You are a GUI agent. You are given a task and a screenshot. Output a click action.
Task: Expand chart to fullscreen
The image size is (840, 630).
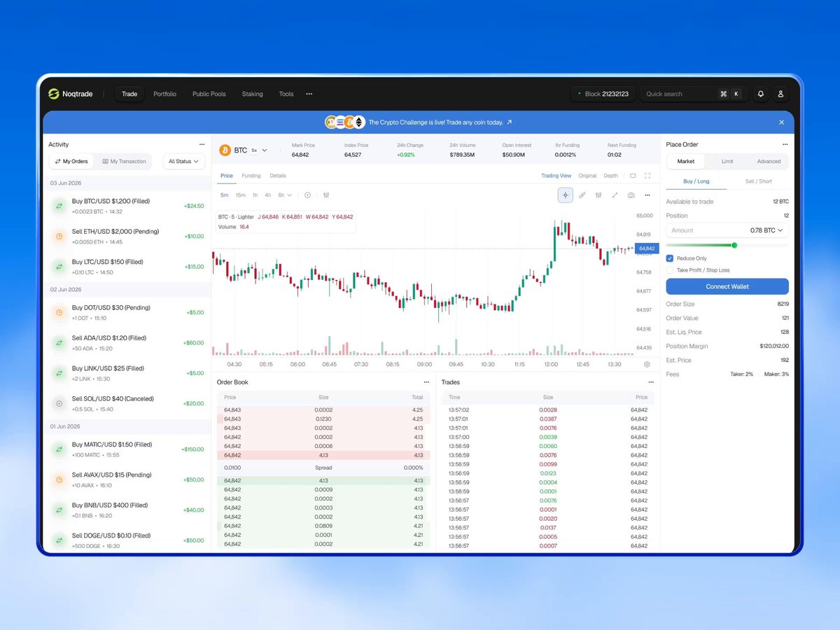647,176
